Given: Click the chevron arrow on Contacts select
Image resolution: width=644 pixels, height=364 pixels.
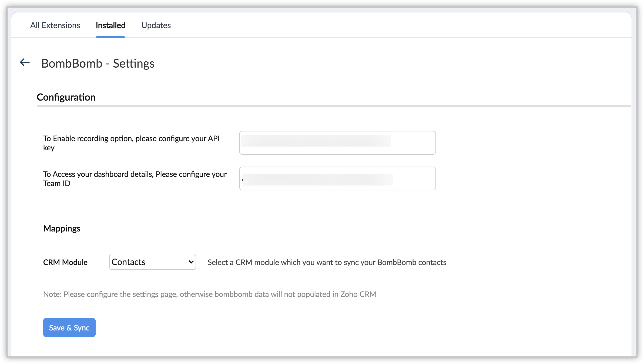Looking at the screenshot, I should pos(191,262).
